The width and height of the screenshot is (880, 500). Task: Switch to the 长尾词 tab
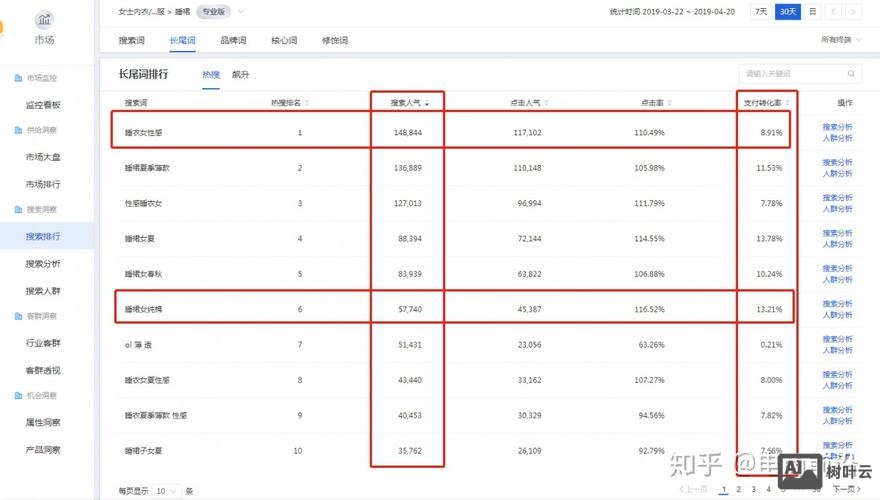(x=182, y=40)
